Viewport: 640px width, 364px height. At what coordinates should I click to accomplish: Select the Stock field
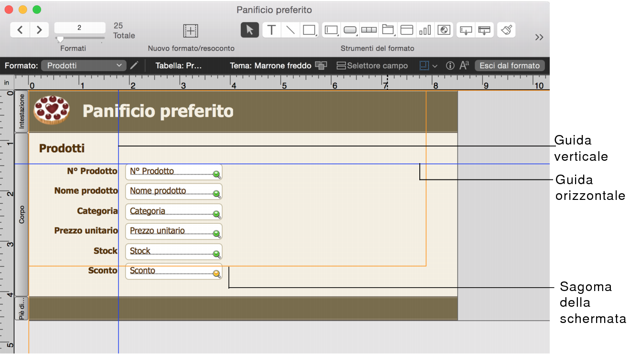(x=174, y=251)
